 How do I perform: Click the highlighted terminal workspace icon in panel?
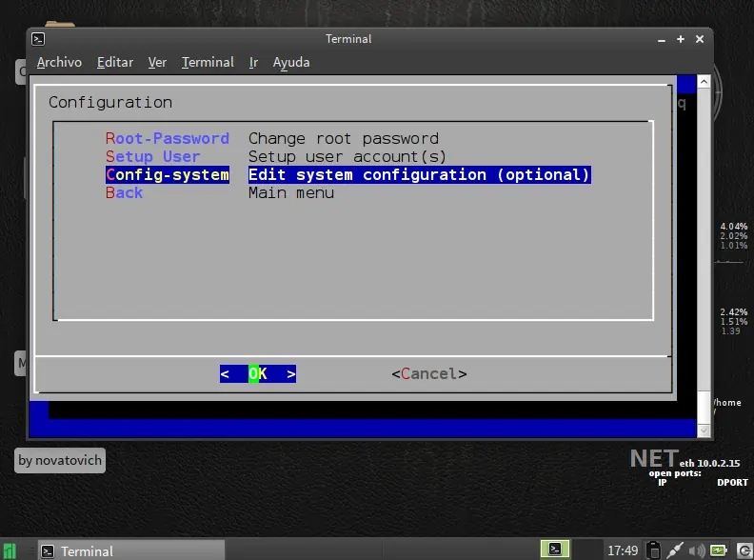point(555,549)
